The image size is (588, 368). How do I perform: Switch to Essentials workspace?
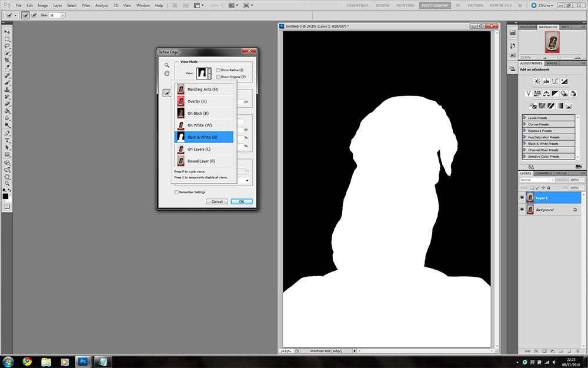358,6
